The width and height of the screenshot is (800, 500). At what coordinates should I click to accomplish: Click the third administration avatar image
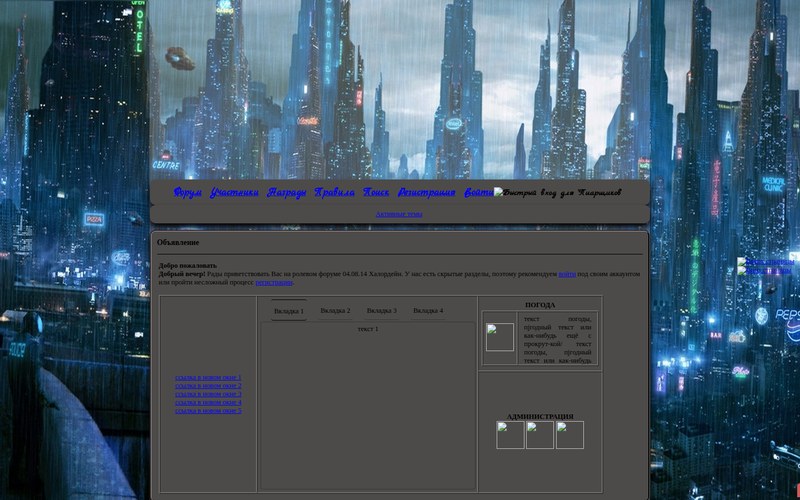coord(570,435)
